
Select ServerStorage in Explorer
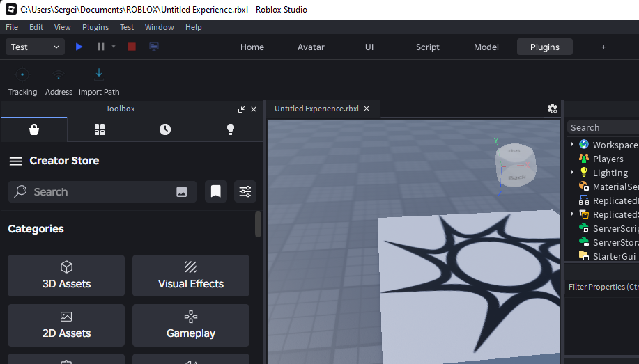pos(608,242)
